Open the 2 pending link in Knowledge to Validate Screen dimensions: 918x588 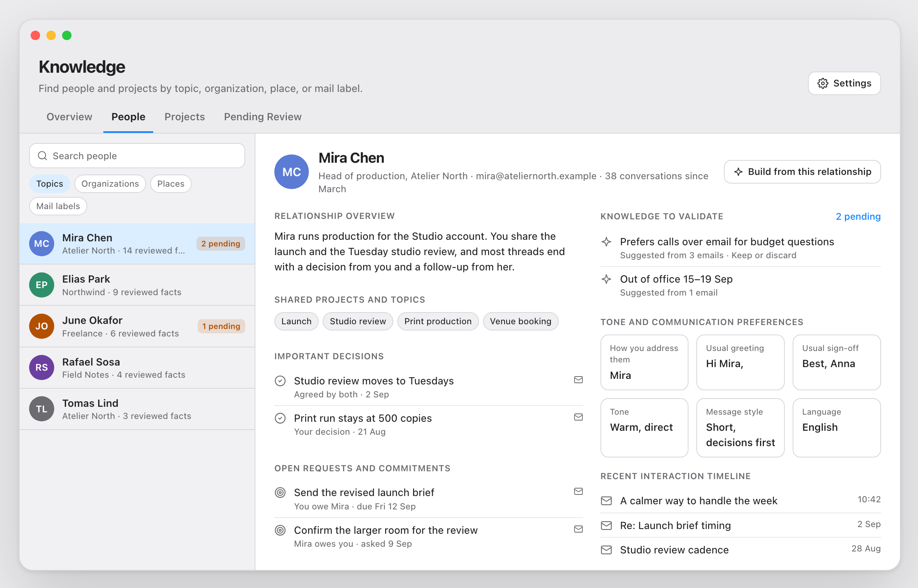(858, 217)
